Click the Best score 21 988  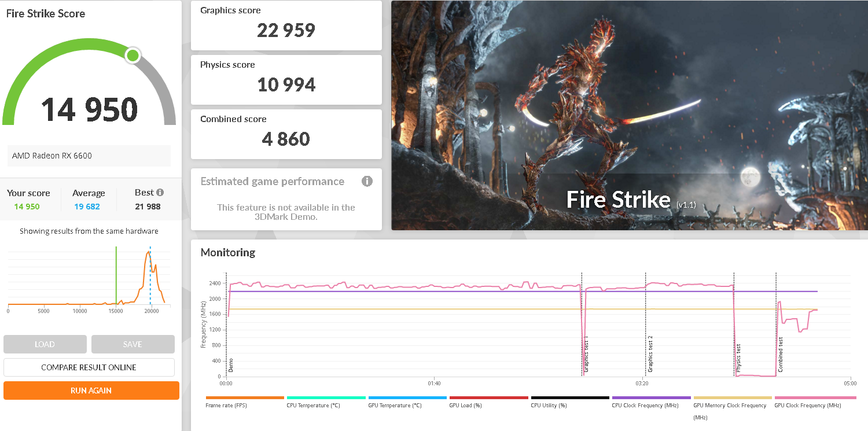(x=148, y=207)
